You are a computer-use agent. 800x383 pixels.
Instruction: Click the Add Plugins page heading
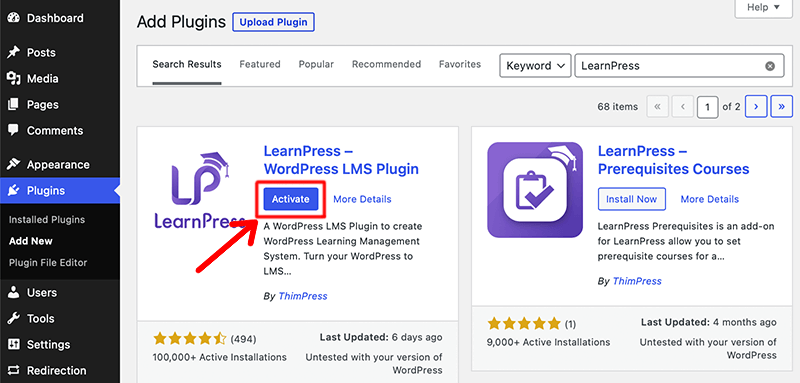point(181,22)
